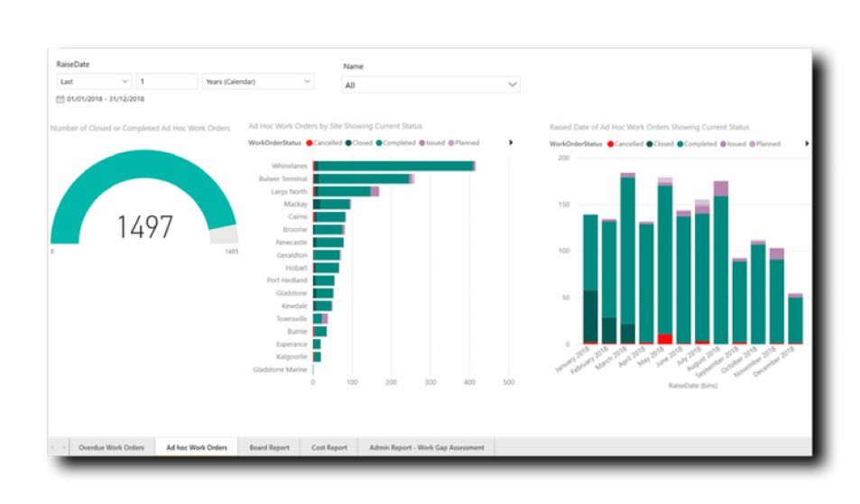Image resolution: width=860 pixels, height=504 pixels.
Task: Open the Name slicer dropdown showing 'All'
Action: (430, 84)
